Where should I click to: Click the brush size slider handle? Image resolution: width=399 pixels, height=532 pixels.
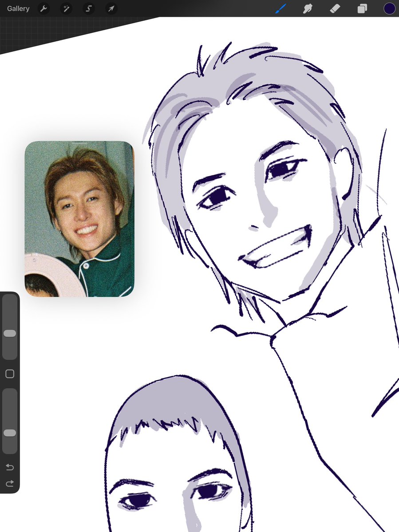click(x=10, y=333)
